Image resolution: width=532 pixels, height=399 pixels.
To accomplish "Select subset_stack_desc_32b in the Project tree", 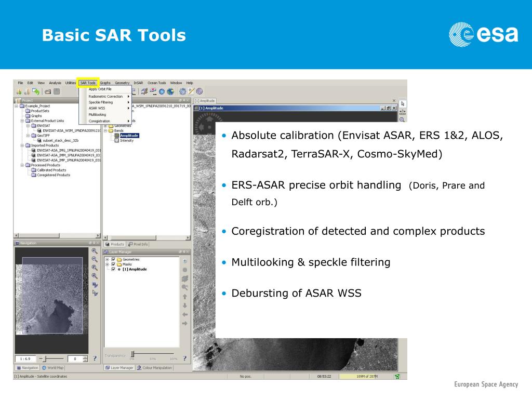I will tap(60, 140).
